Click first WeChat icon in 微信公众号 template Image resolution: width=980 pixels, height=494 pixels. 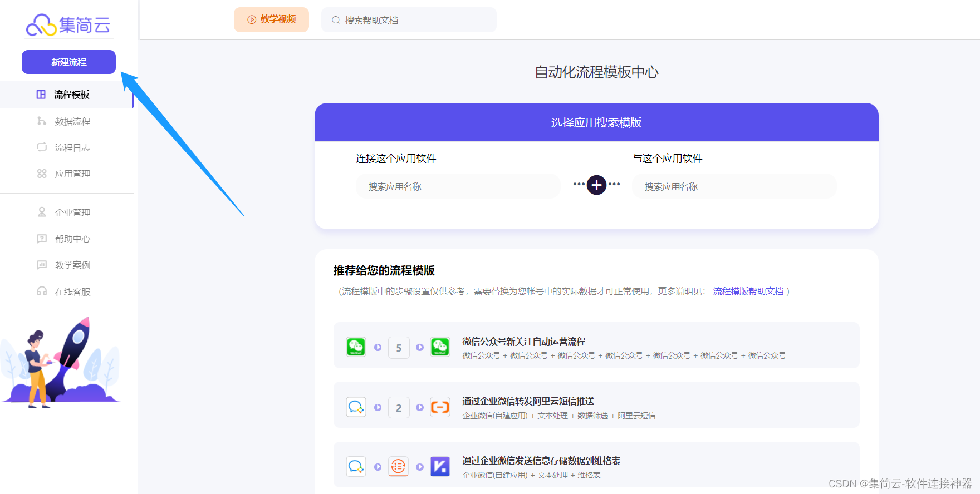coord(356,347)
